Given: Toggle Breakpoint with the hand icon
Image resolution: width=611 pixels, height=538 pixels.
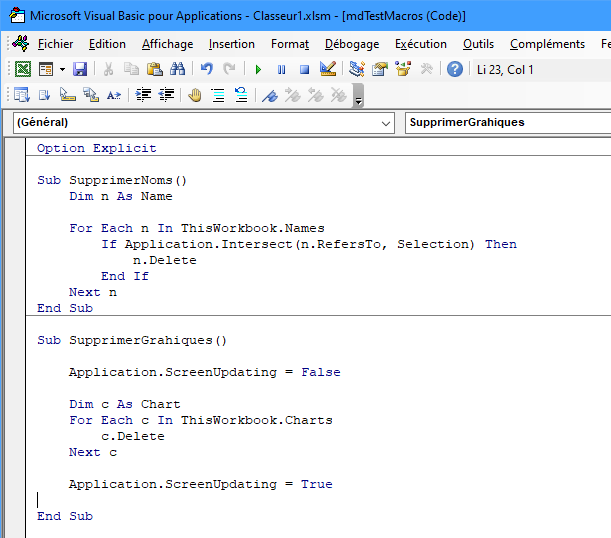Looking at the screenshot, I should coord(195,95).
